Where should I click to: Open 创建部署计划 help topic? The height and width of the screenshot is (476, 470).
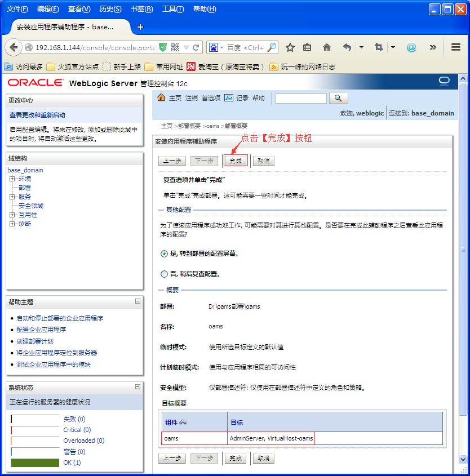[35, 341]
